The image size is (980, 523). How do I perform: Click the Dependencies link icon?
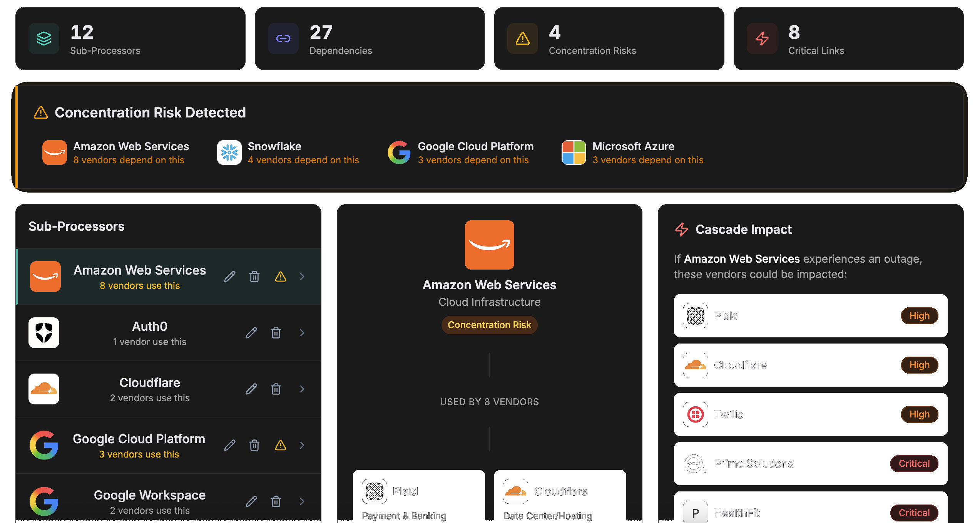pyautogui.click(x=283, y=39)
